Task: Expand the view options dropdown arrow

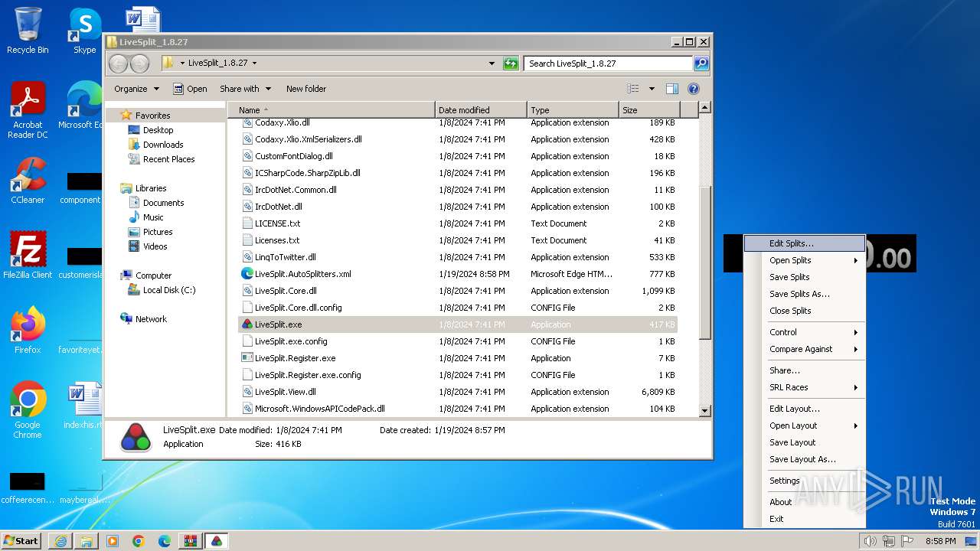Action: [652, 89]
